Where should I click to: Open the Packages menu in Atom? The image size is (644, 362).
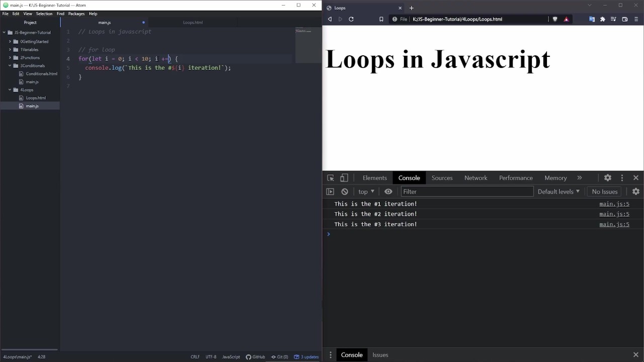76,14
